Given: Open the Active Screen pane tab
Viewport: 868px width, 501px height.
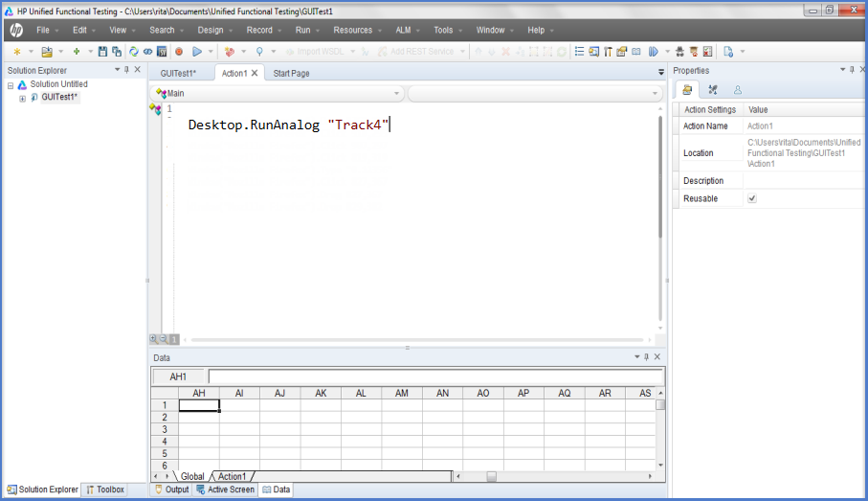Looking at the screenshot, I should (x=225, y=490).
